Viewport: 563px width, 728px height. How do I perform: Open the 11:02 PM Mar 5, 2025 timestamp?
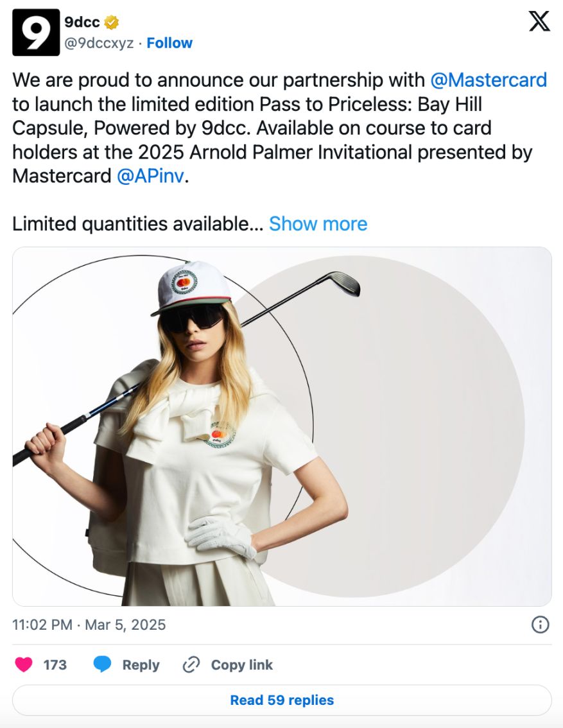tap(89, 625)
